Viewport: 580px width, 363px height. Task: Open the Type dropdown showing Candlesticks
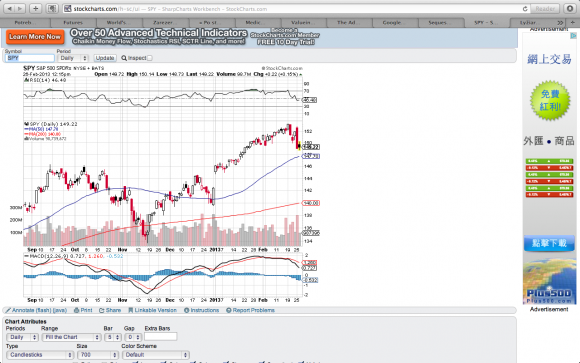40,355
